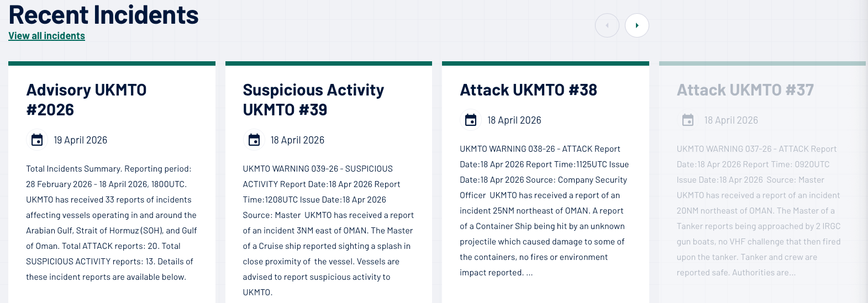Click the UKMTO WARNING 037-26 description text
The width and height of the screenshot is (868, 303).
[759, 211]
